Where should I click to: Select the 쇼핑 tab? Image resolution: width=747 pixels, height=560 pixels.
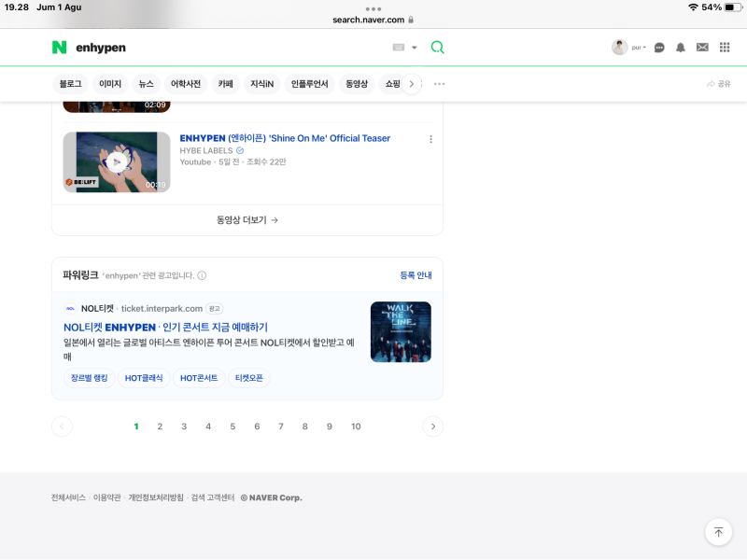tap(392, 84)
